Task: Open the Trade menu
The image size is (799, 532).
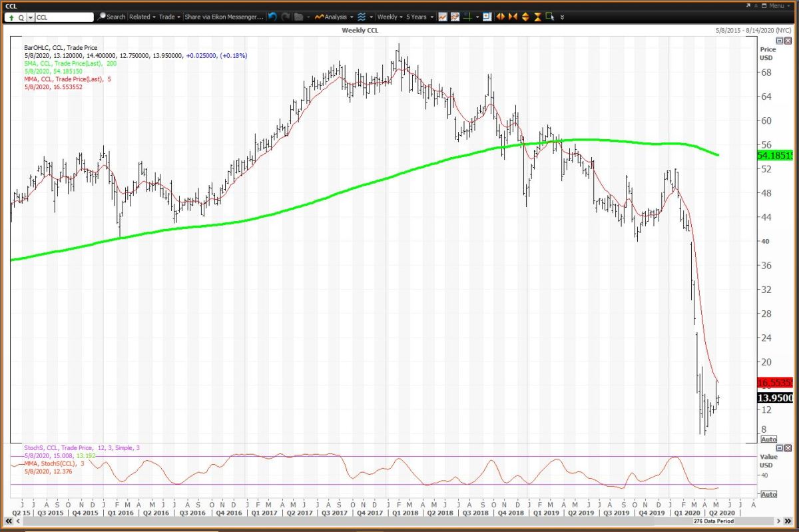Action: point(169,17)
